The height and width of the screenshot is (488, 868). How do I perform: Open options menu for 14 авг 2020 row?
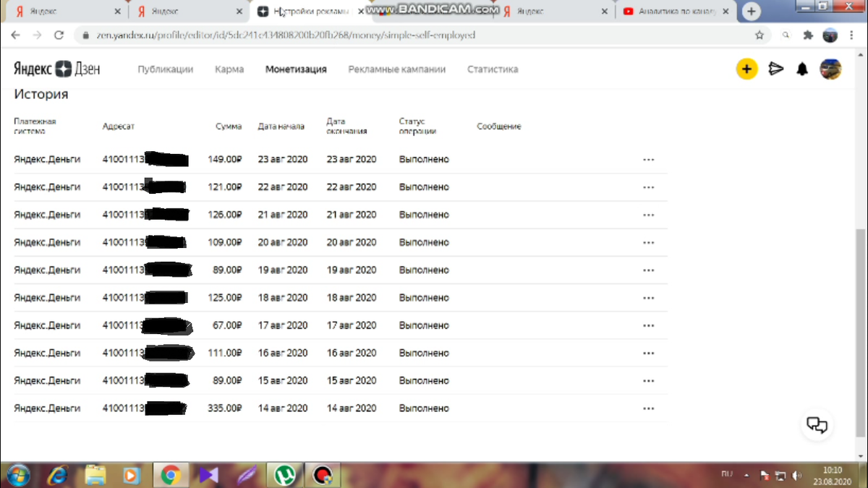click(649, 408)
